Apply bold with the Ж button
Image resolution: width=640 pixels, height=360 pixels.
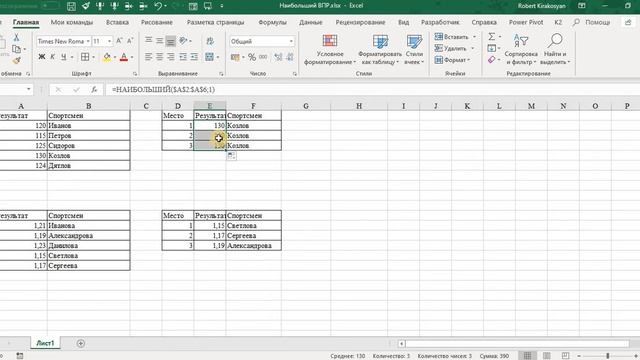tap(42, 57)
